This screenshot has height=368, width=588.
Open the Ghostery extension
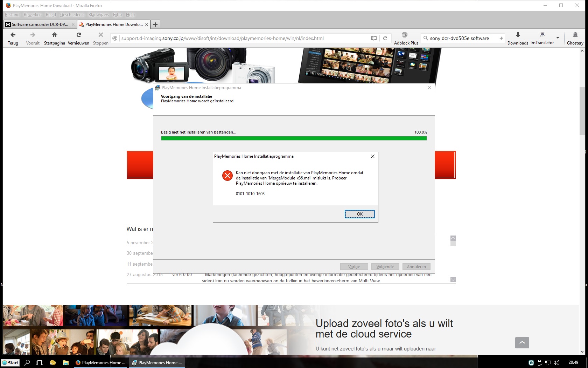[x=575, y=38]
